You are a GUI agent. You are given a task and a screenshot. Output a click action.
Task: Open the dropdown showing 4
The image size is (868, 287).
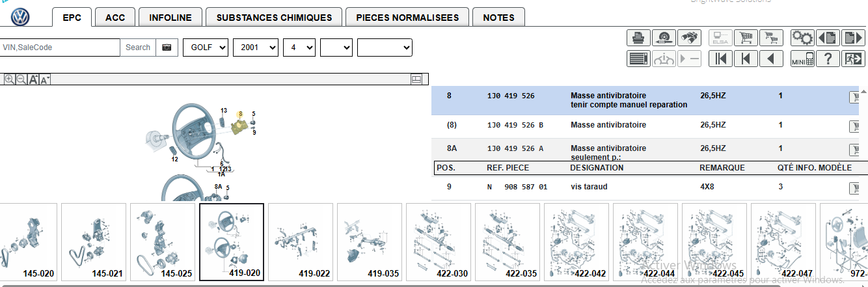(299, 48)
